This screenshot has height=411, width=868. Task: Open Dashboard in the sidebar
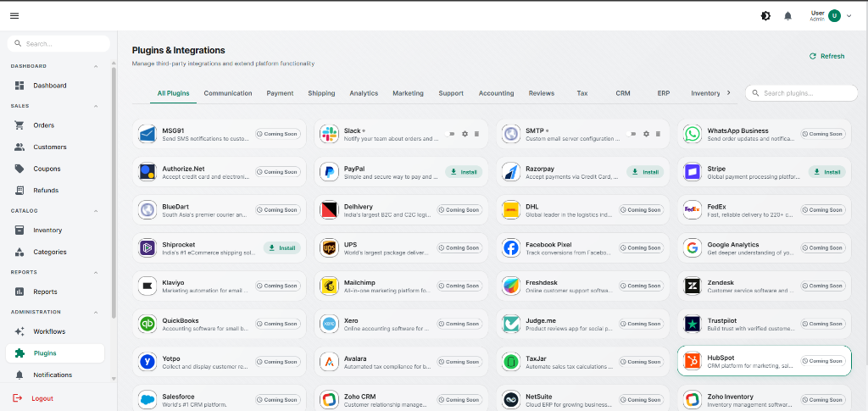(55, 86)
